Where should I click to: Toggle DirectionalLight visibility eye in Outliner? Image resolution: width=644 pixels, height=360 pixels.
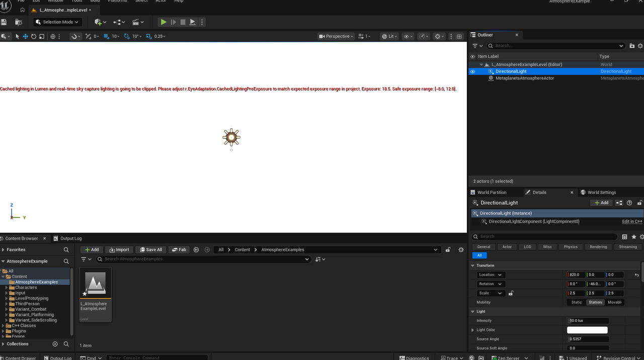(x=472, y=71)
